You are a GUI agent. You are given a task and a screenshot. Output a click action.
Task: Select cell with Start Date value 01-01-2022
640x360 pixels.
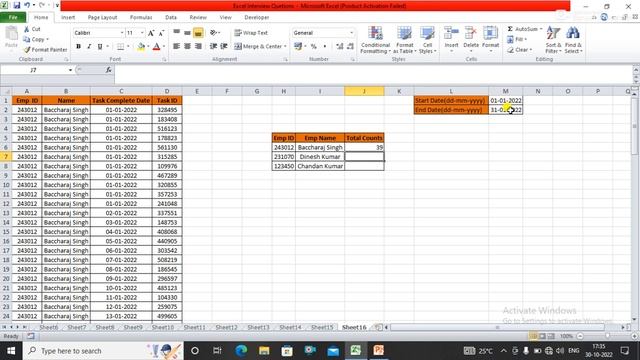(505, 100)
